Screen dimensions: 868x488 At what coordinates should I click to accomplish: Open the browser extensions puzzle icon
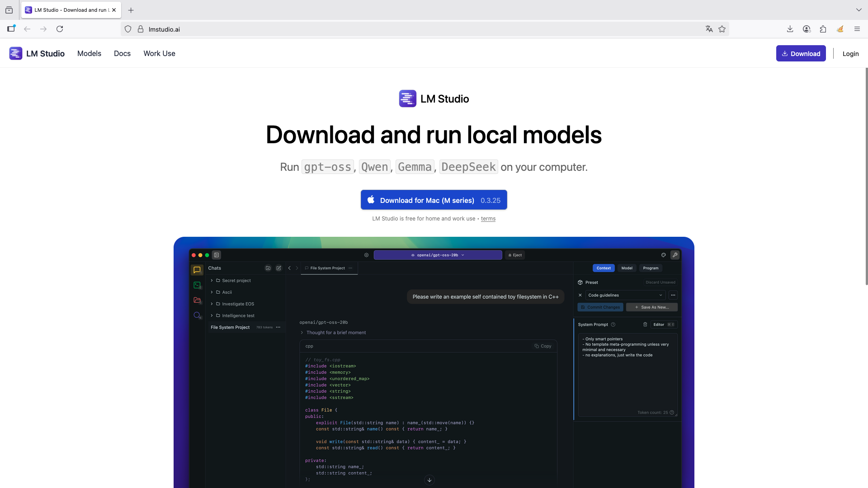[x=823, y=29]
